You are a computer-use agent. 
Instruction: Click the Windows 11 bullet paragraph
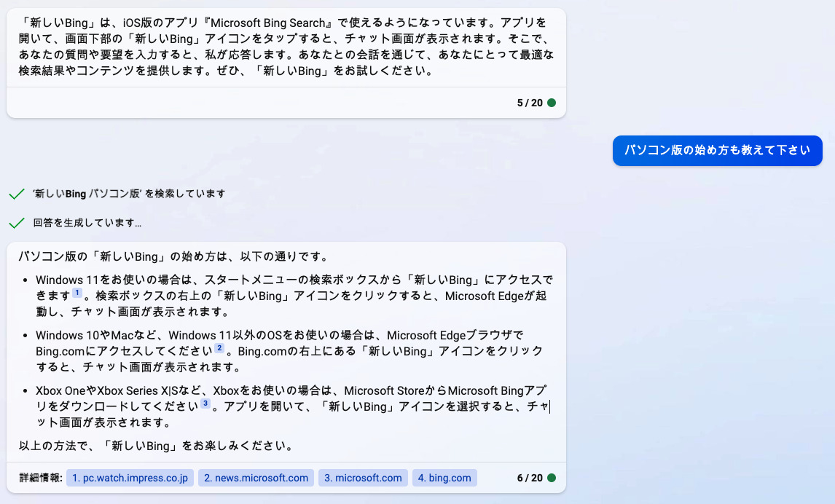click(294, 296)
